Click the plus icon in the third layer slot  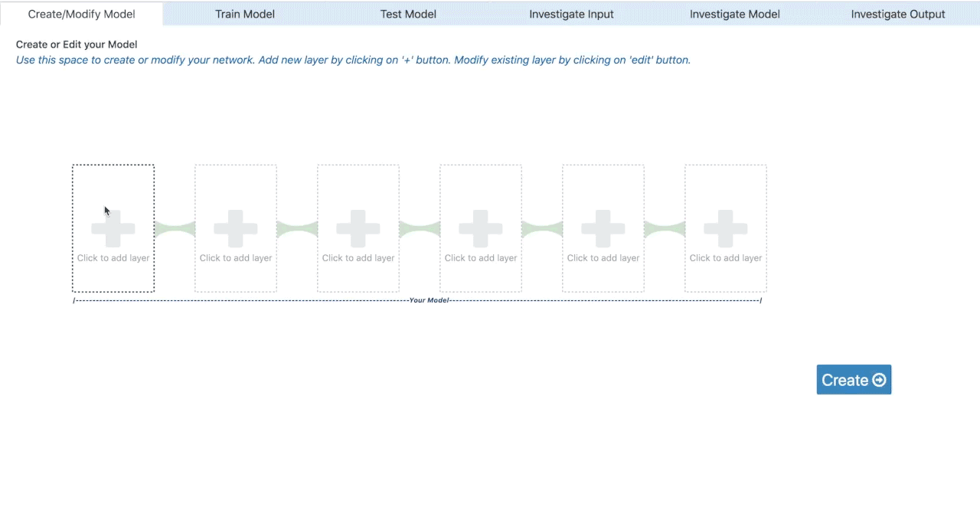coord(358,228)
